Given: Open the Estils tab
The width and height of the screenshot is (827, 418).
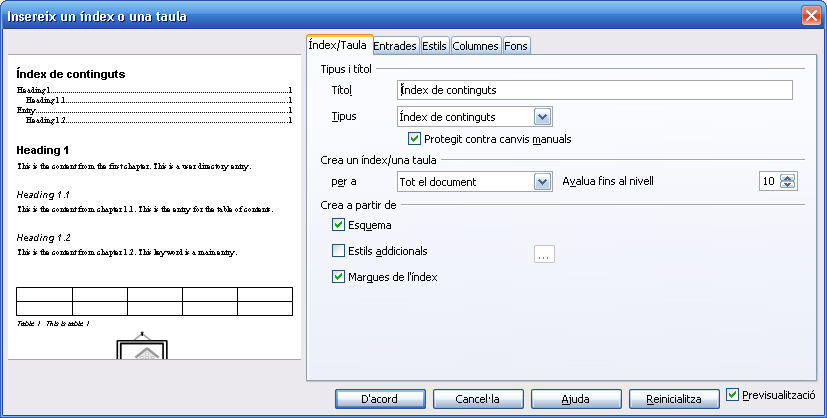Looking at the screenshot, I should pos(434,46).
